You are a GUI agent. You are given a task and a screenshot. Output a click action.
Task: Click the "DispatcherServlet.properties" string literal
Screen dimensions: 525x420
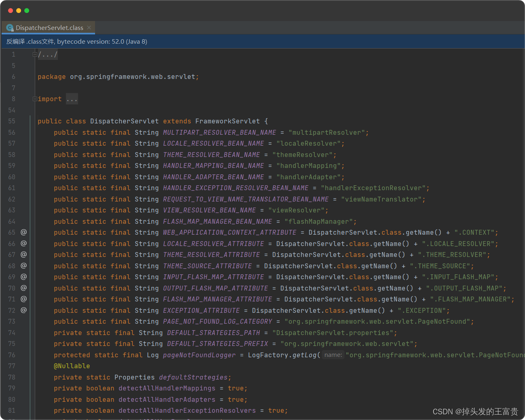[x=333, y=333]
